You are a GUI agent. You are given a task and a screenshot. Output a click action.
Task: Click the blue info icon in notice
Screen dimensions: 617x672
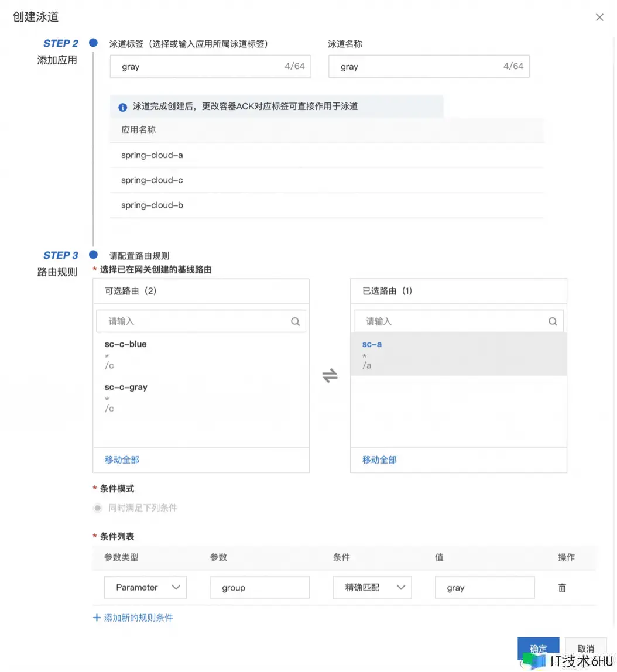point(123,107)
